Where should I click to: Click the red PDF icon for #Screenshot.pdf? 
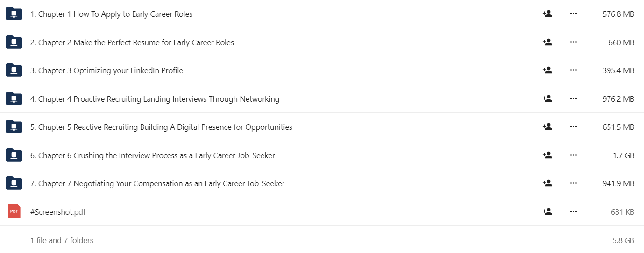(14, 211)
